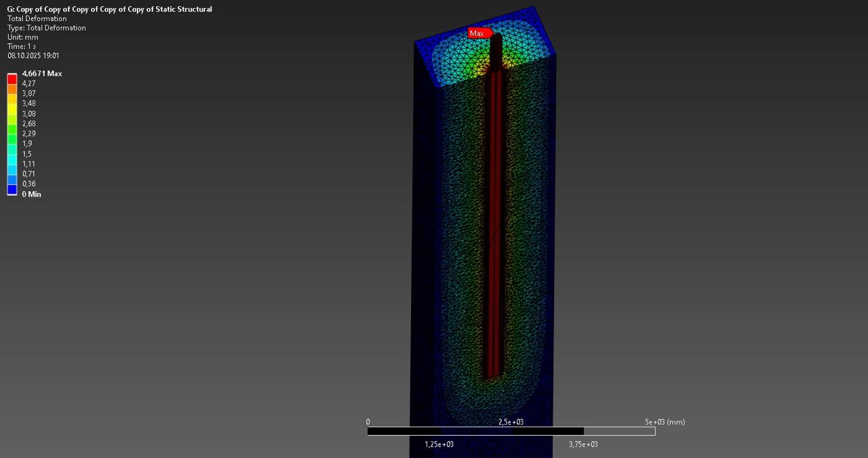Click the red Max probe label tag
This screenshot has height=458, width=868.
(478, 33)
